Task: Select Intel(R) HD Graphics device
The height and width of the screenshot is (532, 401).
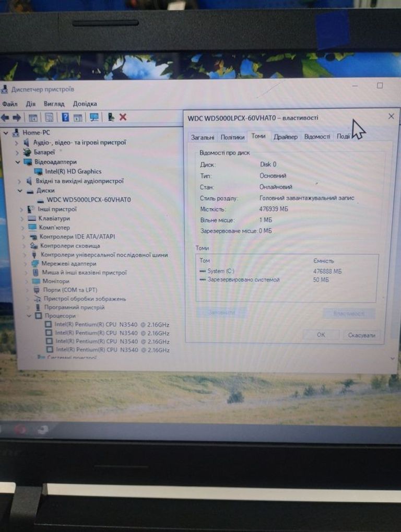Action: pos(73,172)
